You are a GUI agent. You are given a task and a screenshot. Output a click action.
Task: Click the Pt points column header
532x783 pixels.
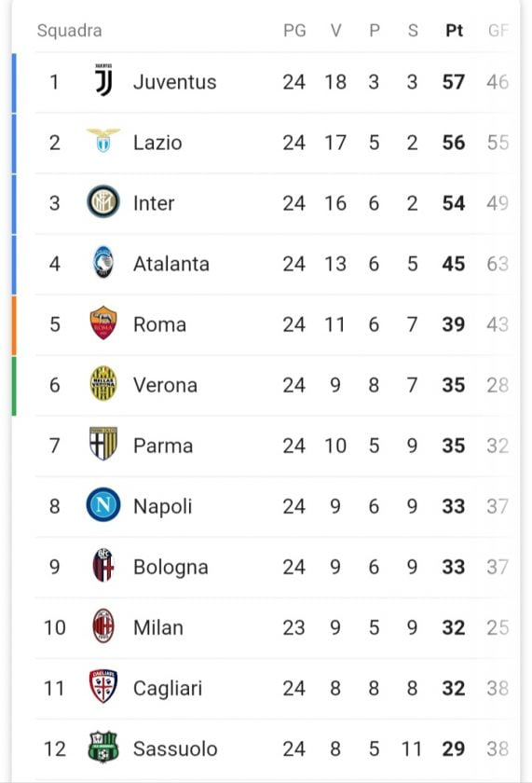454,31
